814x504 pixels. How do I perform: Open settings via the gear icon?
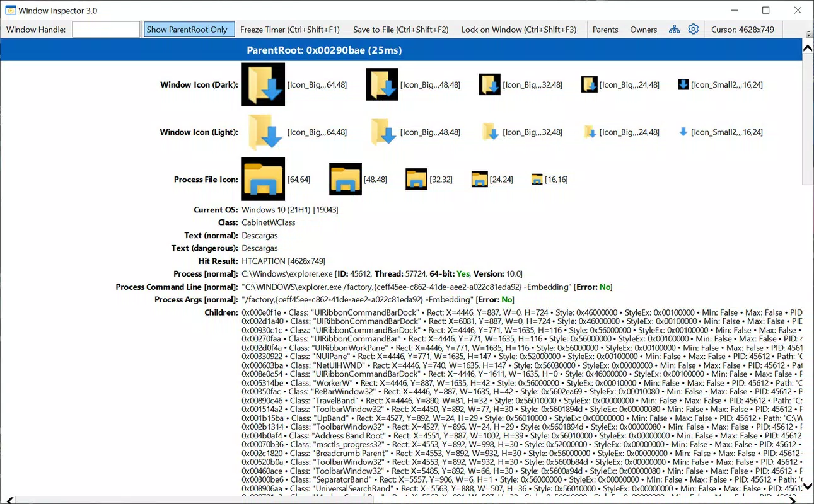(x=693, y=29)
